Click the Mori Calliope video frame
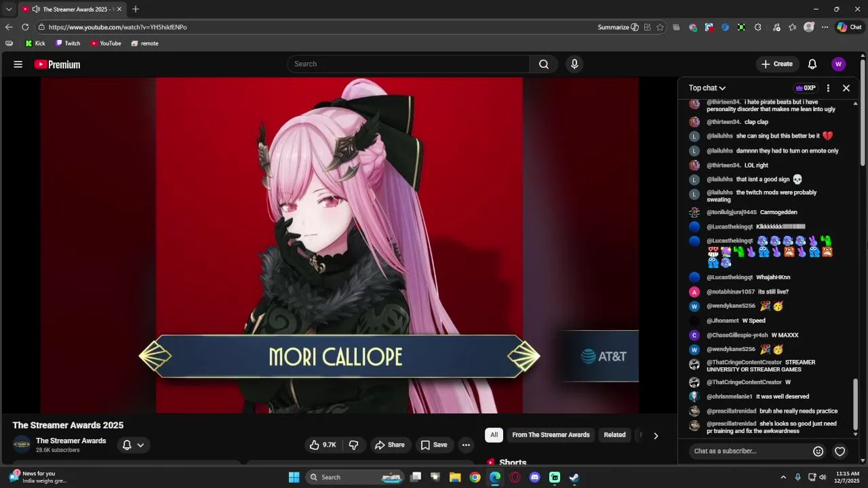The width and height of the screenshot is (868, 488). [339, 245]
